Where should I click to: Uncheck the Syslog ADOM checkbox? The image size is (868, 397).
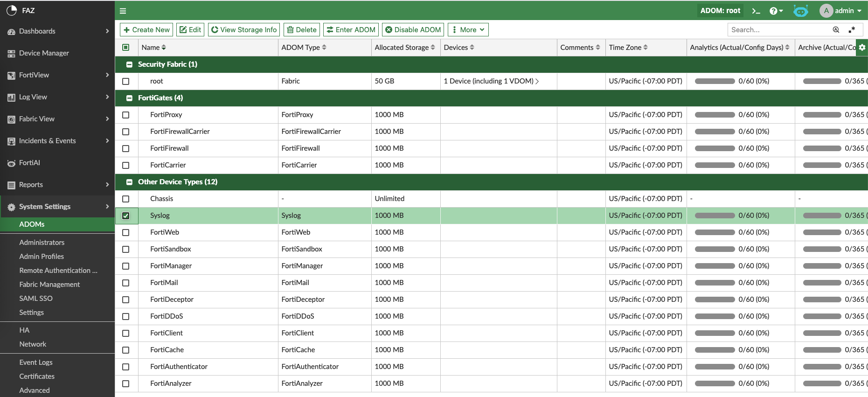point(126,216)
